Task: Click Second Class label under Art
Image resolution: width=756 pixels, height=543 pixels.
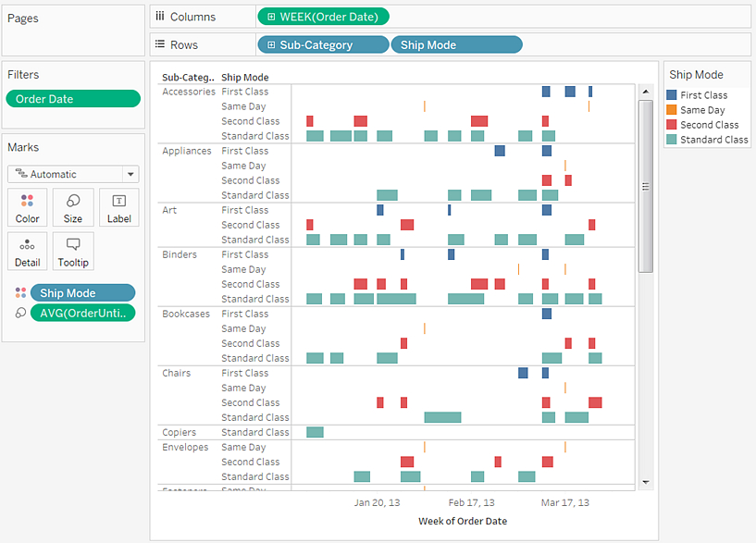Action: pos(250,225)
